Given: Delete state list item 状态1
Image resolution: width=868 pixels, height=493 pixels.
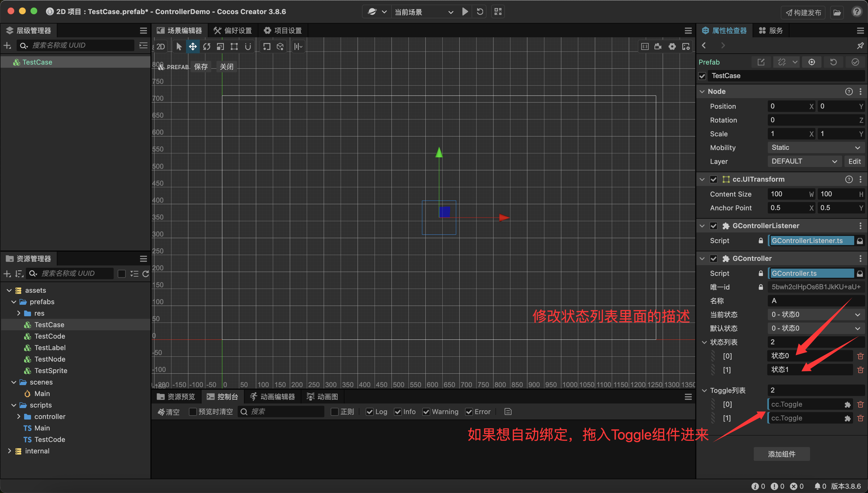Looking at the screenshot, I should 860,370.
